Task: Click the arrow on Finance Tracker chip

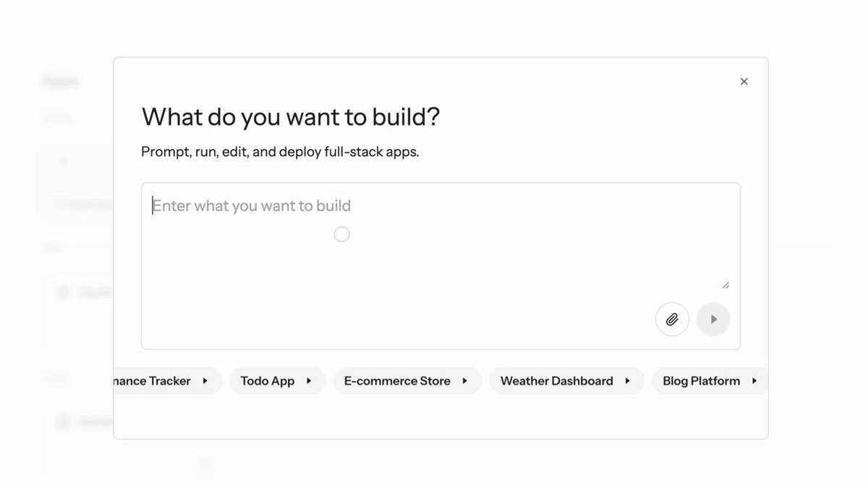Action: pos(205,381)
